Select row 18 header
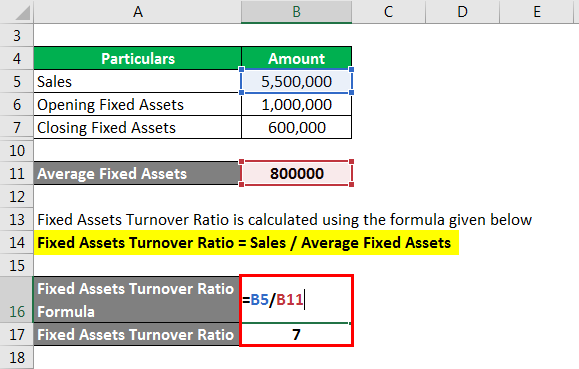The image size is (579, 369). click(x=17, y=358)
